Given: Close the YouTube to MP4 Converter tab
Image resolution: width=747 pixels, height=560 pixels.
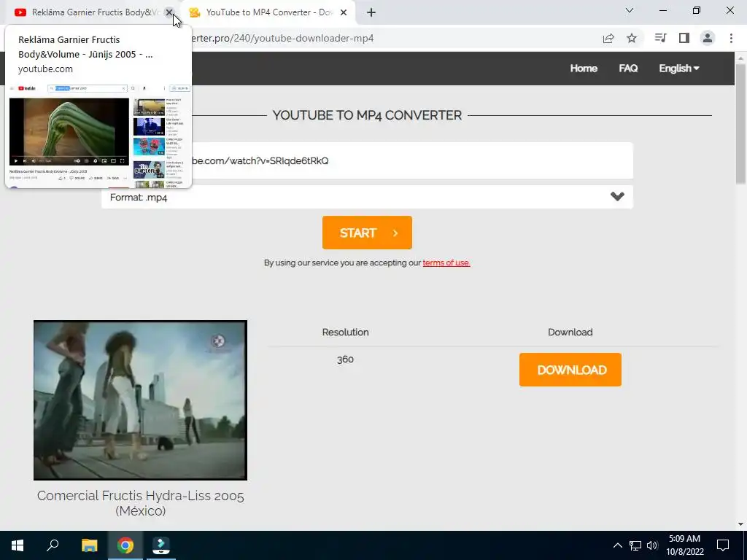Looking at the screenshot, I should (344, 12).
